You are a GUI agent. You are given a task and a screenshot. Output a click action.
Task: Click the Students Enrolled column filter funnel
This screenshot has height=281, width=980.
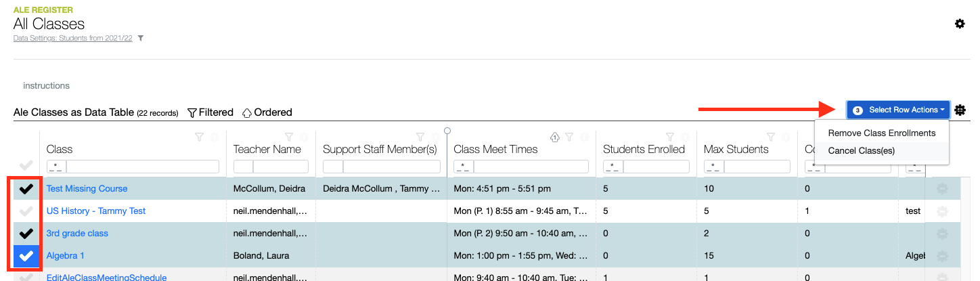click(670, 137)
